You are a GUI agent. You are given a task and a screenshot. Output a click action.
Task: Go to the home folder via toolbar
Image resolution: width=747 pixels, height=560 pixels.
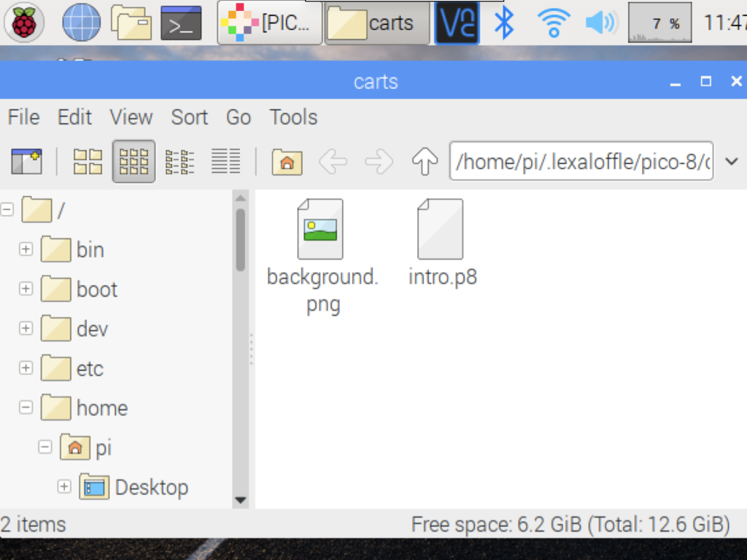coord(287,161)
